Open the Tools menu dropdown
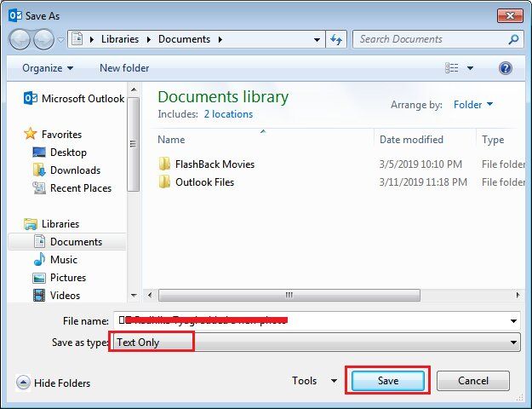Screen dimensions: 532x409 [314, 381]
